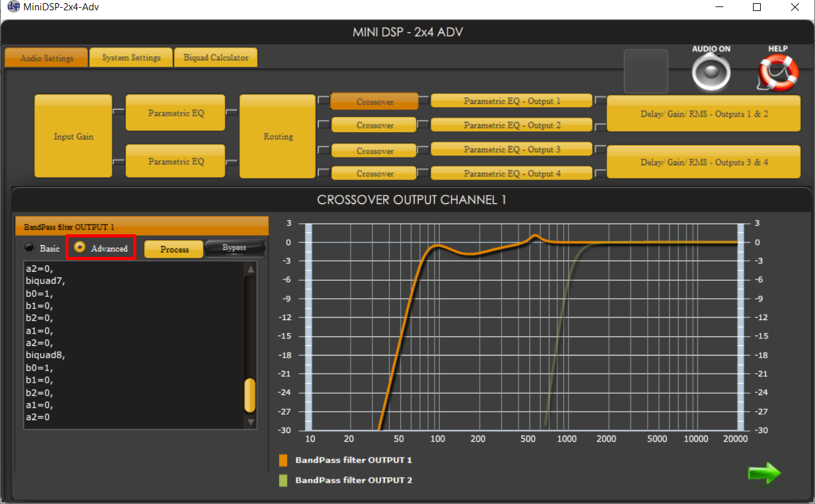This screenshot has width=815, height=504.
Task: Open the upper input Parametric EQ block
Action: tap(176, 113)
